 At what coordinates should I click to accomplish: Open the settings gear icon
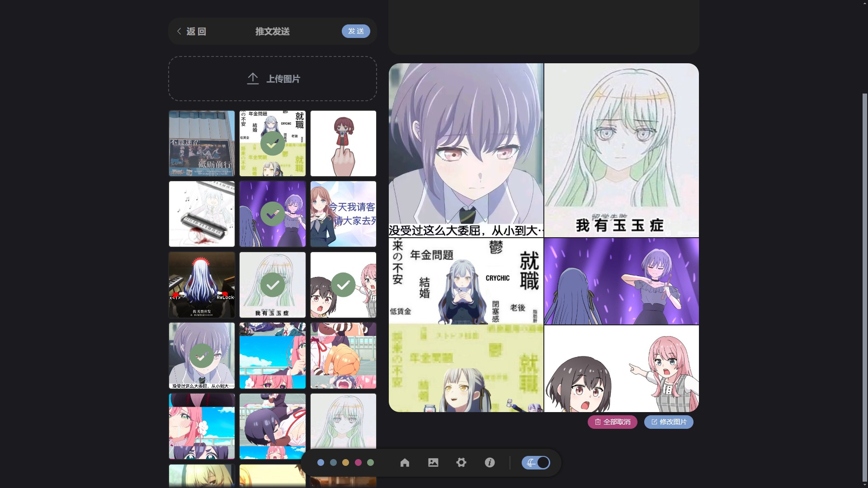461,462
